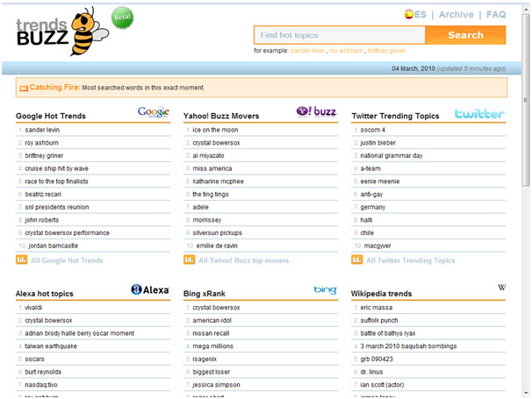Open ai miyazato topic
The image size is (532, 399).
[x=208, y=155]
